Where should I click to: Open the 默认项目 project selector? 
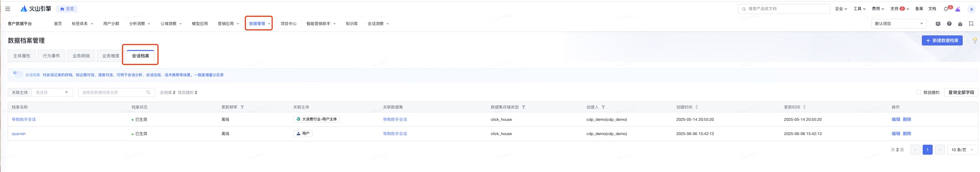click(x=899, y=23)
